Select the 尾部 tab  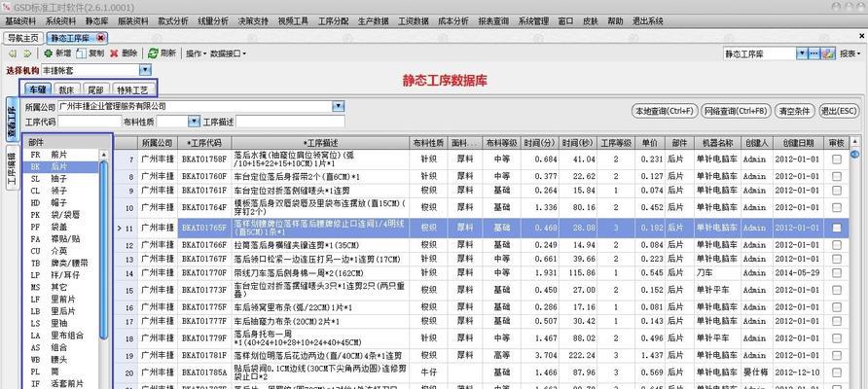click(x=95, y=88)
